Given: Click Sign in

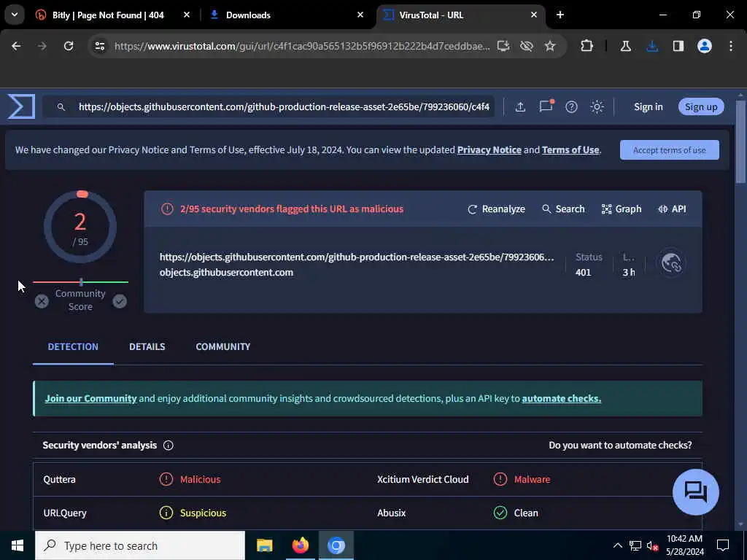Looking at the screenshot, I should 648,106.
